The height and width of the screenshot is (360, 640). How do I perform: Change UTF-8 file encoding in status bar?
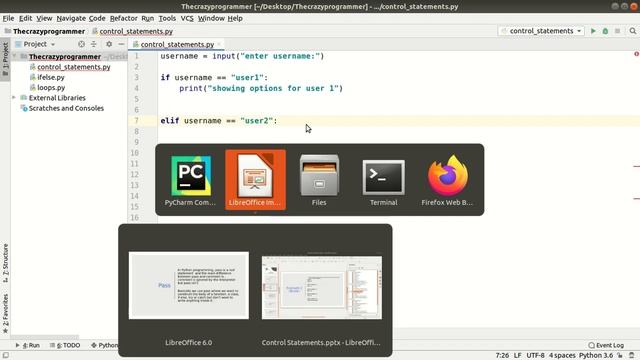(x=535, y=356)
